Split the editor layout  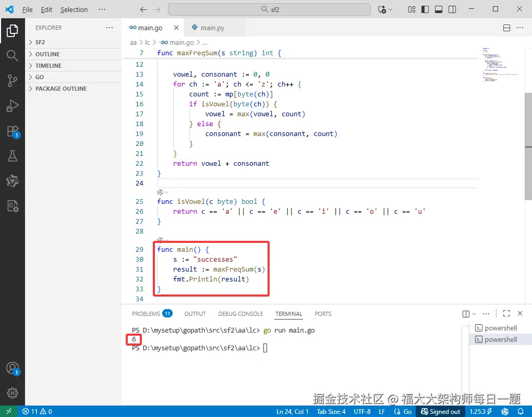tap(506, 28)
